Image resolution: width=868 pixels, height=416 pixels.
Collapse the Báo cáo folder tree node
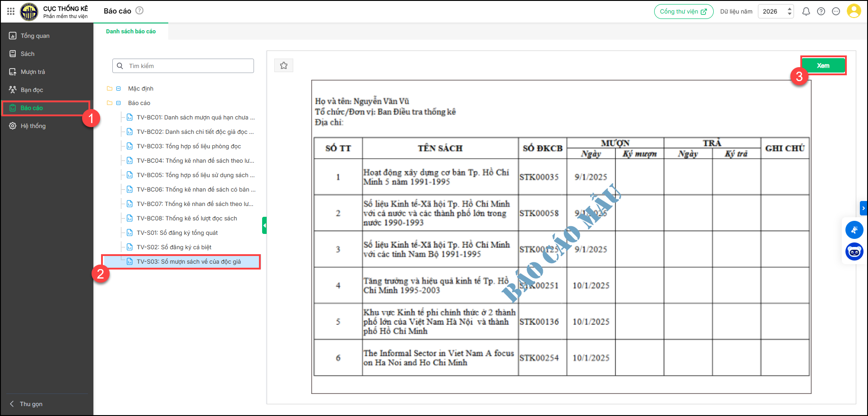click(x=119, y=103)
